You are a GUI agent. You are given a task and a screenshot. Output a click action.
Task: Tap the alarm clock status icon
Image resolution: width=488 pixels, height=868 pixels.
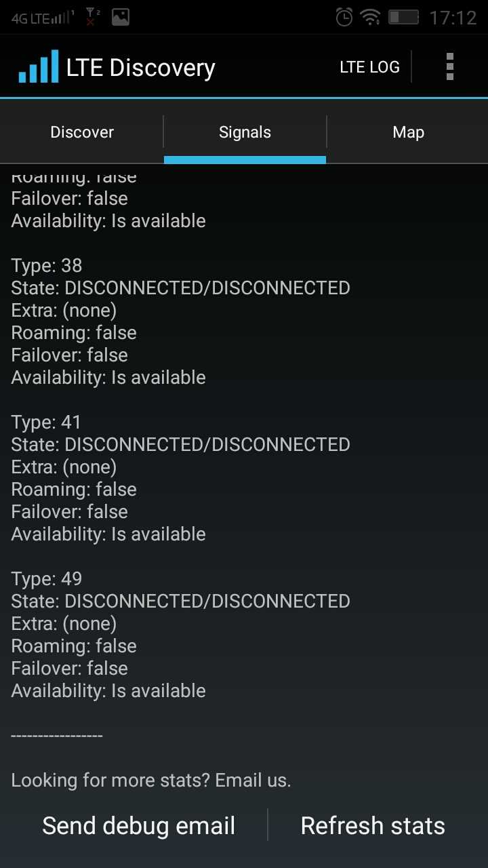[x=344, y=17]
